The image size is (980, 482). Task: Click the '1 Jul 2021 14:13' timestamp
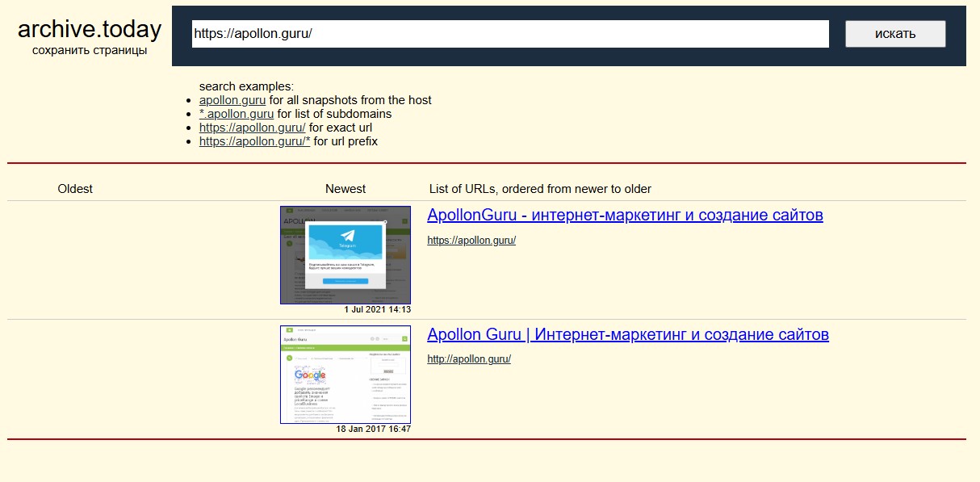tap(377, 310)
